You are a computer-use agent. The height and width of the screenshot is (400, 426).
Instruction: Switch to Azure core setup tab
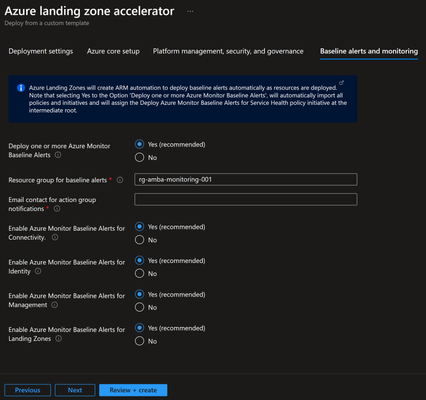113,51
